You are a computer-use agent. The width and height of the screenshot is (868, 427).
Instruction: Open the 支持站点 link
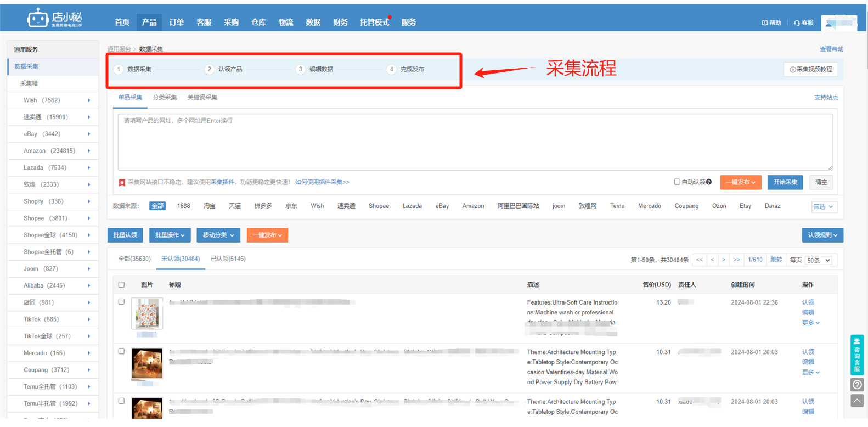click(x=826, y=98)
